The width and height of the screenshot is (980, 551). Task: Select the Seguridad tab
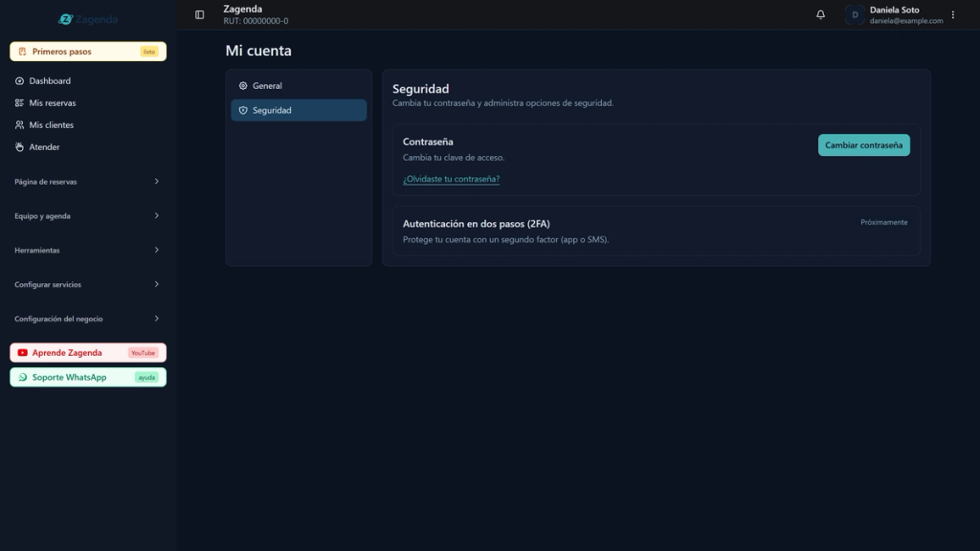(x=299, y=110)
